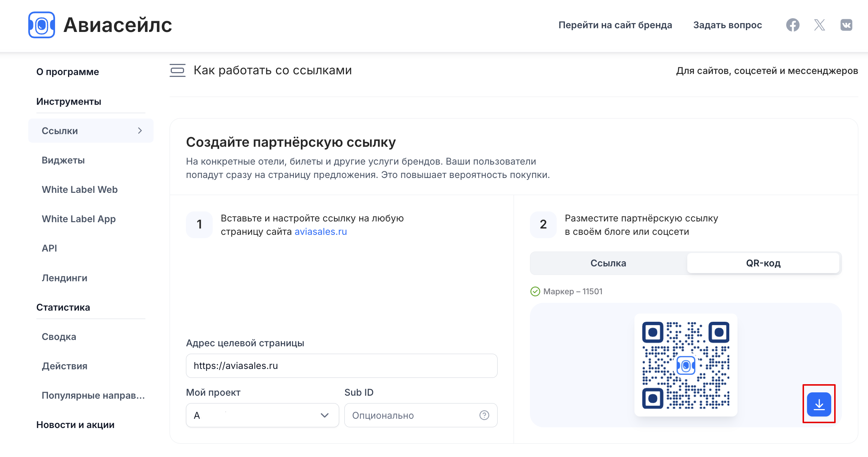The width and height of the screenshot is (868, 457).
Task: Click Перейти на сайт бренда link
Action: click(x=615, y=25)
